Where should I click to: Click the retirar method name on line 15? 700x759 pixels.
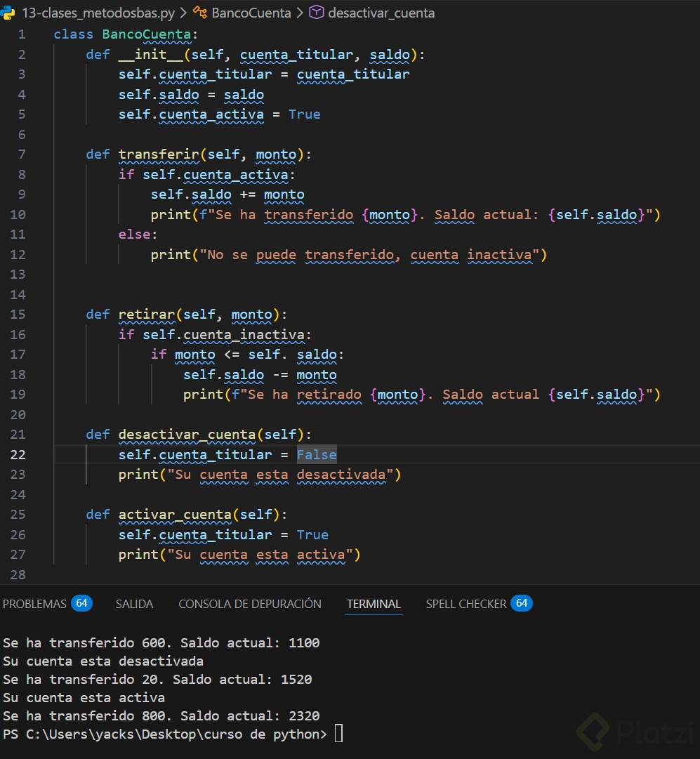tap(147, 315)
